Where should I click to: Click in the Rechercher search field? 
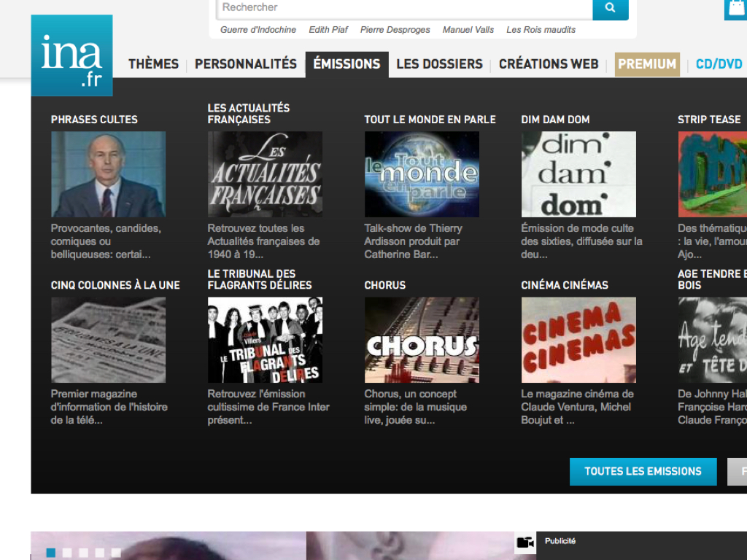[405, 8]
